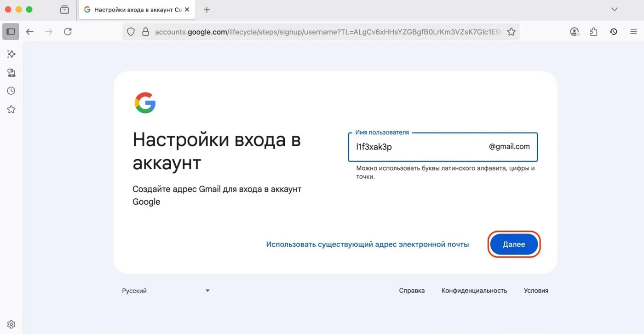The image size is (644, 334).
Task: Click 'Создайте адрес Gmail' description text
Action: [x=217, y=196]
